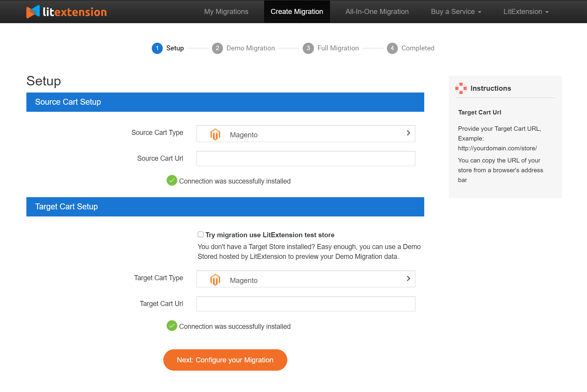The image size is (587, 392).
Task: Click green checkmark under Target Cart Url
Action: (172, 326)
